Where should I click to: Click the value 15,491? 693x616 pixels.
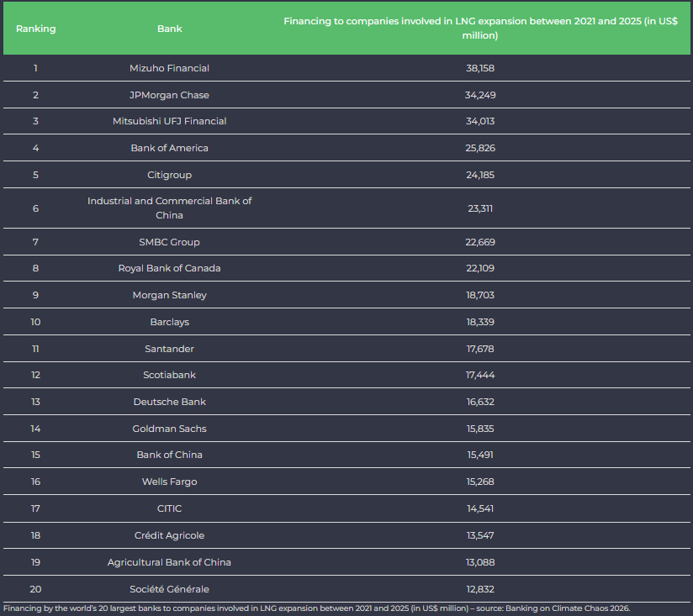coord(480,455)
